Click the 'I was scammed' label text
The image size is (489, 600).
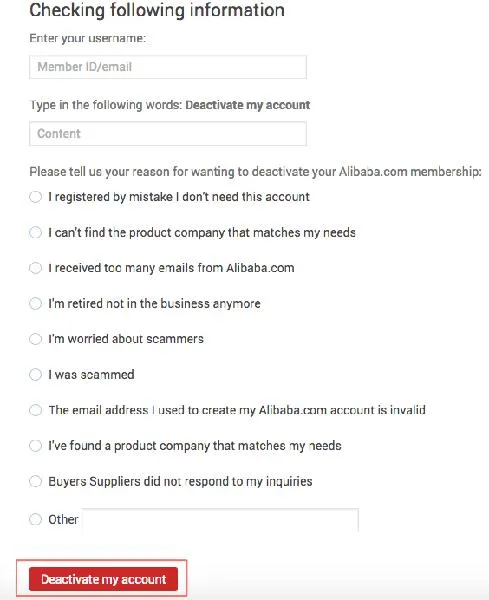pos(91,374)
